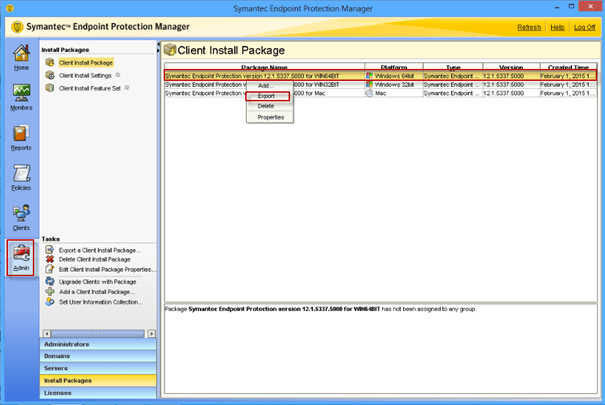Click Delete Client Install Package task

tap(97, 259)
